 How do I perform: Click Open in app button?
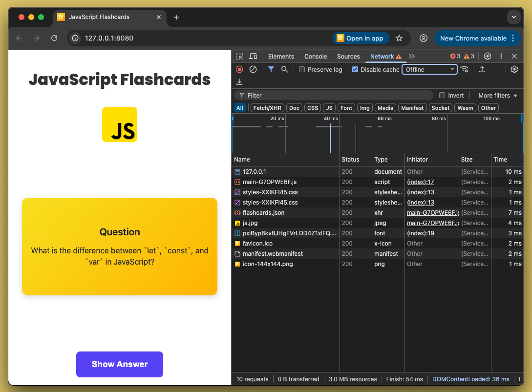click(x=361, y=38)
